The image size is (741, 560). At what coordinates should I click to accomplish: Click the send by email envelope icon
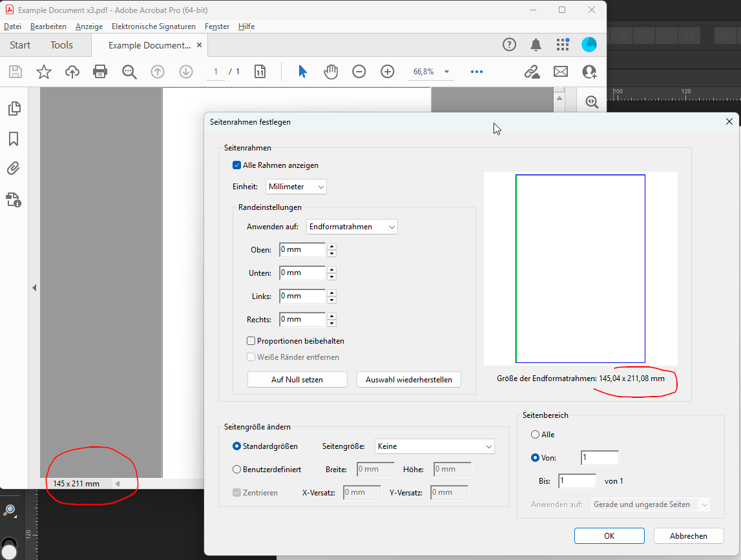coord(560,72)
